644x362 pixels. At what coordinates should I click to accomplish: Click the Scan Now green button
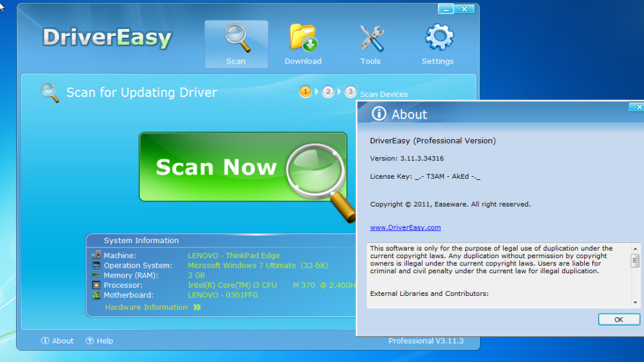pos(243,167)
